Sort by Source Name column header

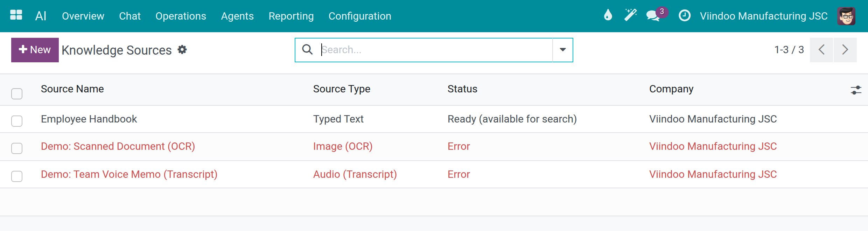pyautogui.click(x=72, y=89)
